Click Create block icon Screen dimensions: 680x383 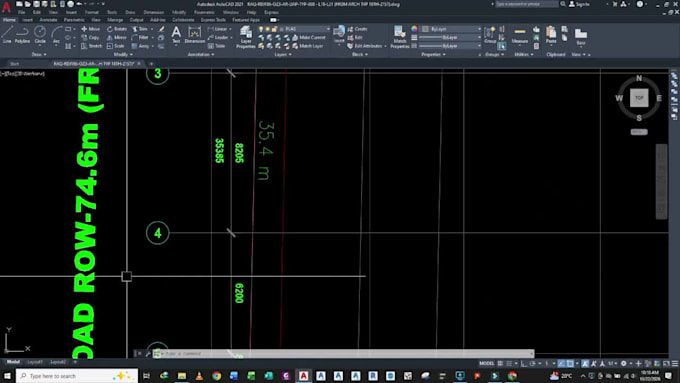click(357, 29)
